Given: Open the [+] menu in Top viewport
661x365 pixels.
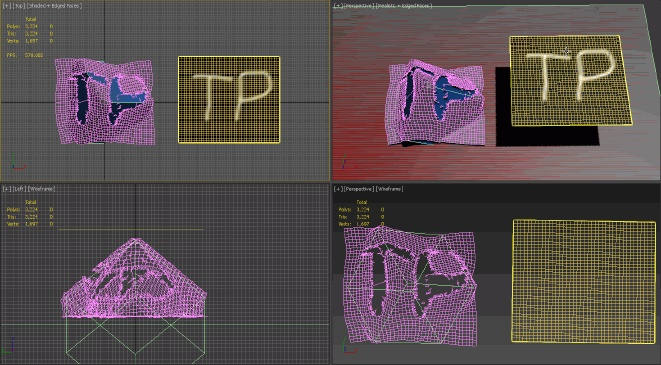Looking at the screenshot, I should [x=7, y=6].
